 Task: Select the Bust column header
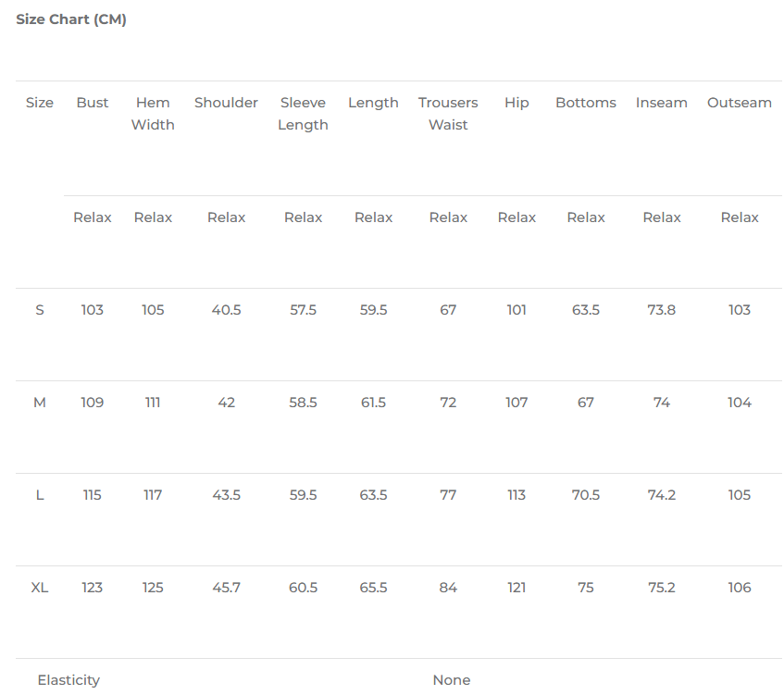click(93, 103)
